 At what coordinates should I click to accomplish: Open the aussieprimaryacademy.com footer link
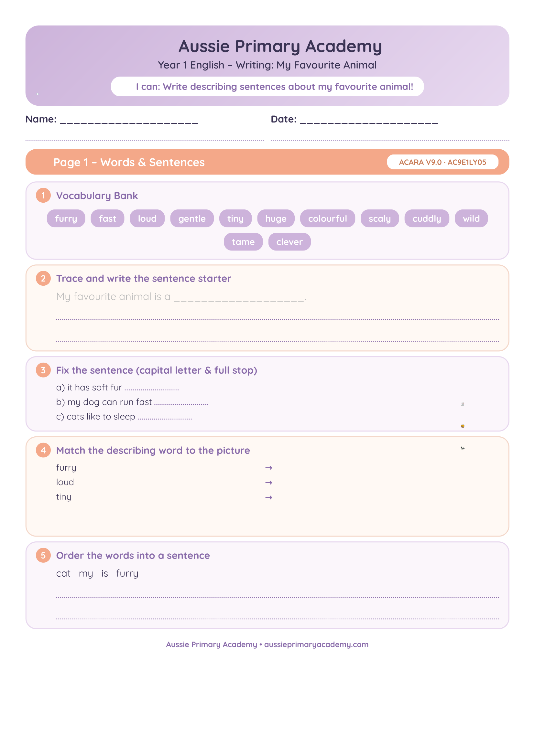pyautogui.click(x=316, y=644)
